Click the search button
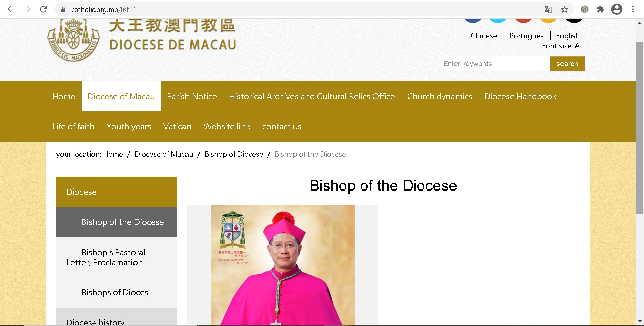 click(567, 64)
